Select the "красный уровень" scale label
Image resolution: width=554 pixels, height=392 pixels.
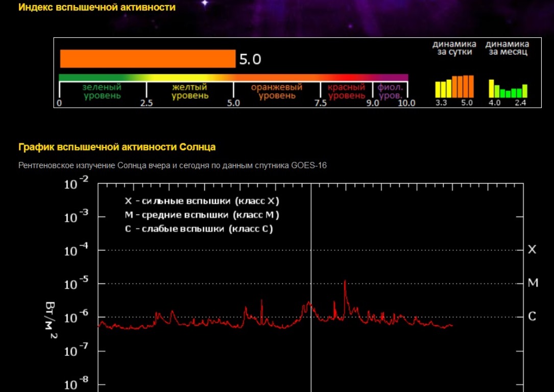[346, 91]
